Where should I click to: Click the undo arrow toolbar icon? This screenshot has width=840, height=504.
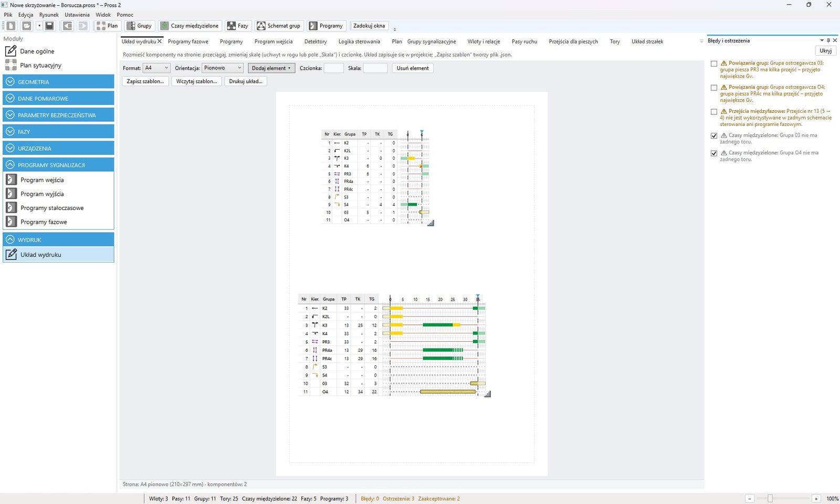point(68,26)
